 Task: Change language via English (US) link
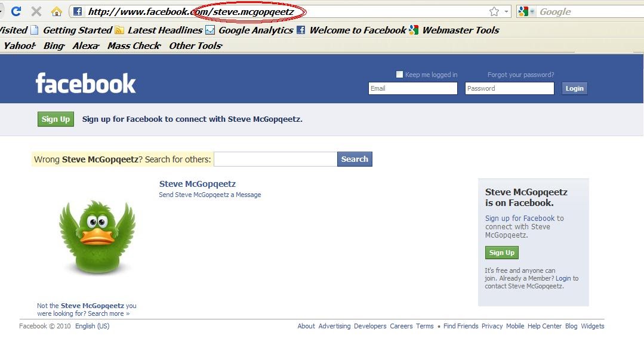coord(92,326)
